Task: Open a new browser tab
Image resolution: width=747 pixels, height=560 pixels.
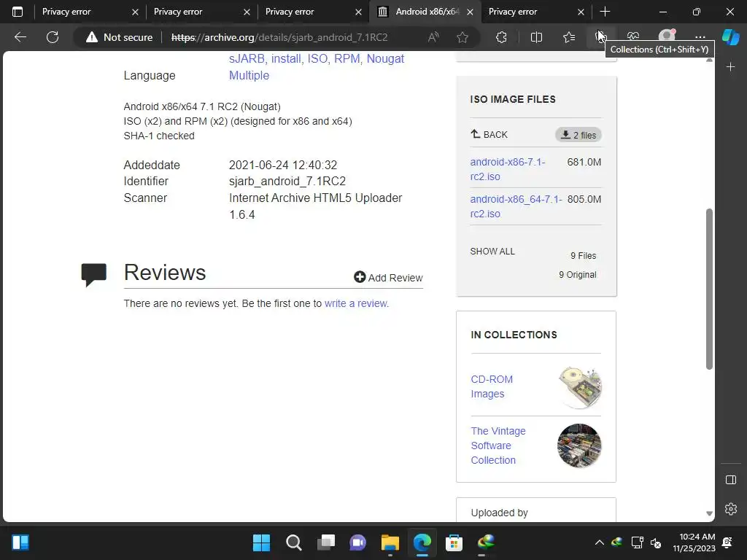Action: [x=605, y=12]
